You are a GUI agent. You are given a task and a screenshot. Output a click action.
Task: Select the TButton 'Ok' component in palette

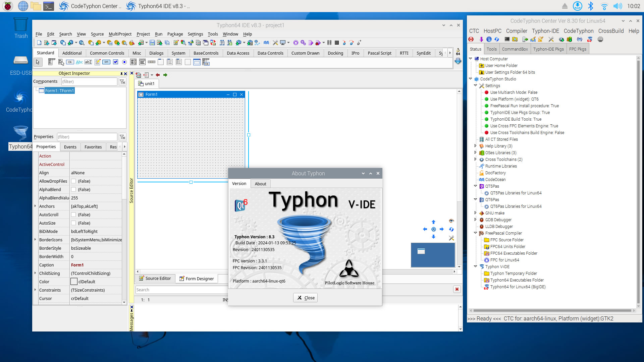(x=70, y=62)
